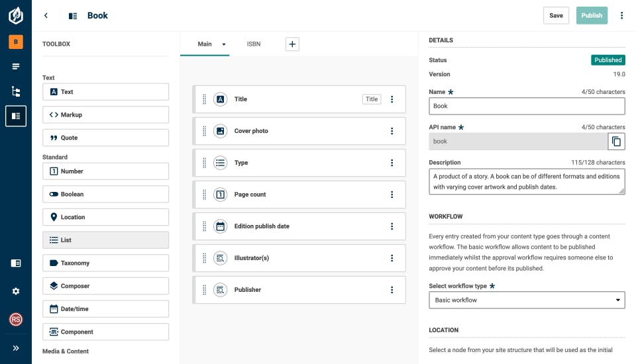
Task: Open options menu for Publisher field
Action: tap(392, 290)
